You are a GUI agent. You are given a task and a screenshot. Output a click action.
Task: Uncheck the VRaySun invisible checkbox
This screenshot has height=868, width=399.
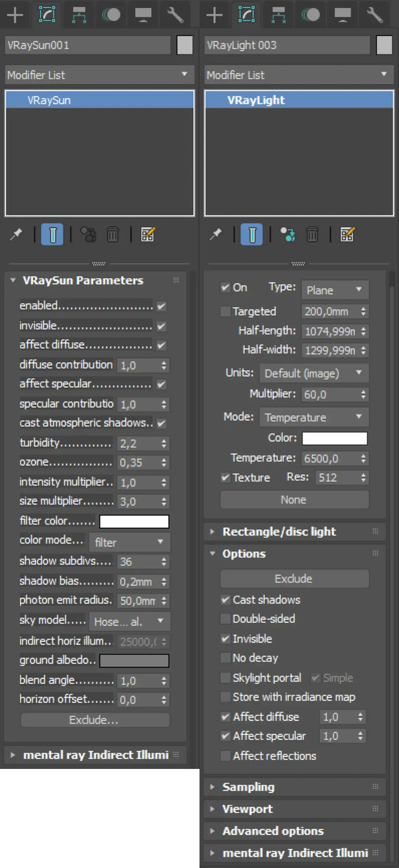[161, 326]
